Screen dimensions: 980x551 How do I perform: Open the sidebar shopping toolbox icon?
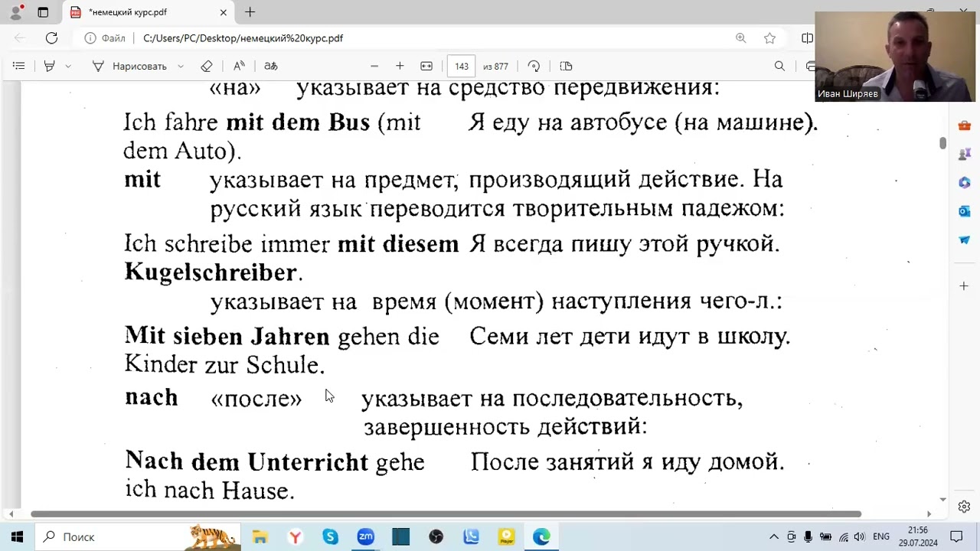(964, 126)
